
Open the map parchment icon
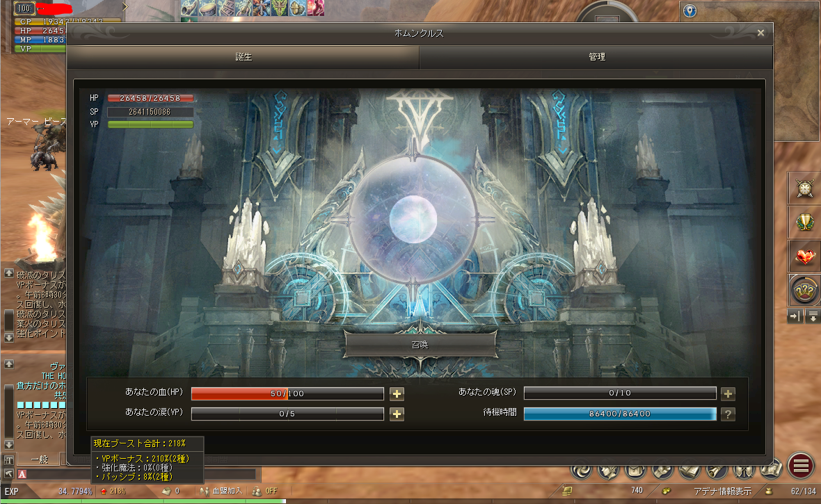coord(771,469)
